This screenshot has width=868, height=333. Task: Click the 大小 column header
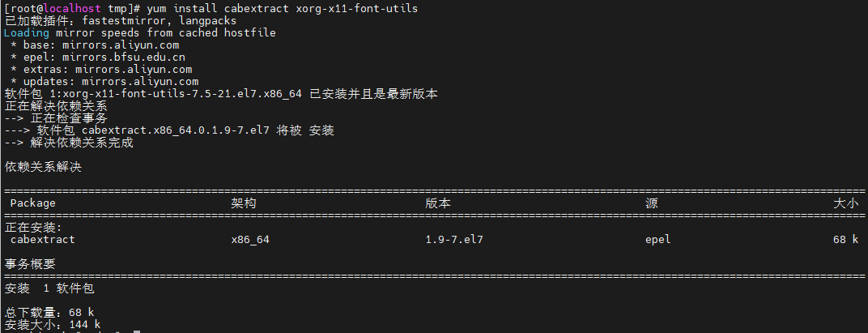pyautogui.click(x=846, y=203)
